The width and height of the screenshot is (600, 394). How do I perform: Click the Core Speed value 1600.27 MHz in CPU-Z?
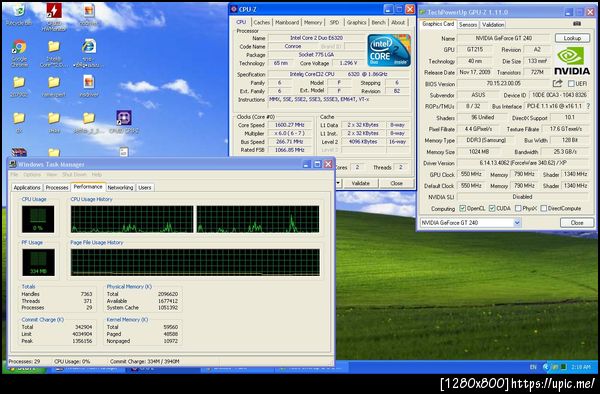click(x=290, y=125)
